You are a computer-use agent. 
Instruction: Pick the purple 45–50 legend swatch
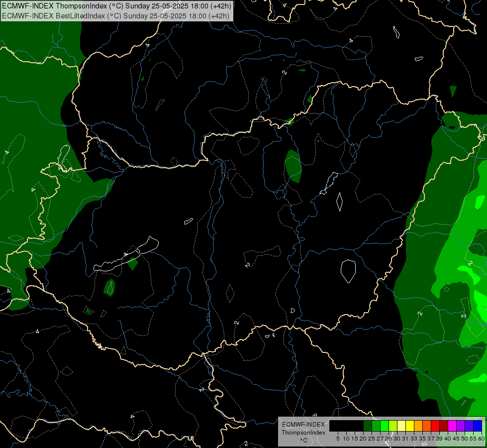click(461, 426)
